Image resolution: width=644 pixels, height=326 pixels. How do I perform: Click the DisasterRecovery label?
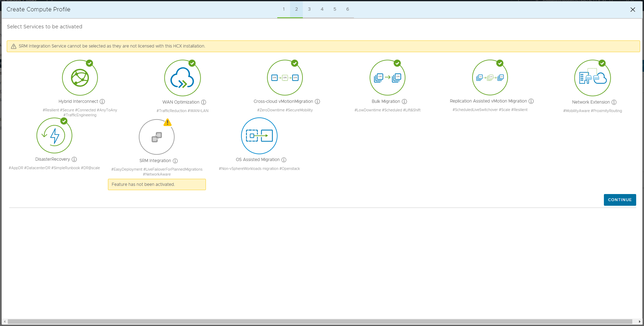(53, 159)
